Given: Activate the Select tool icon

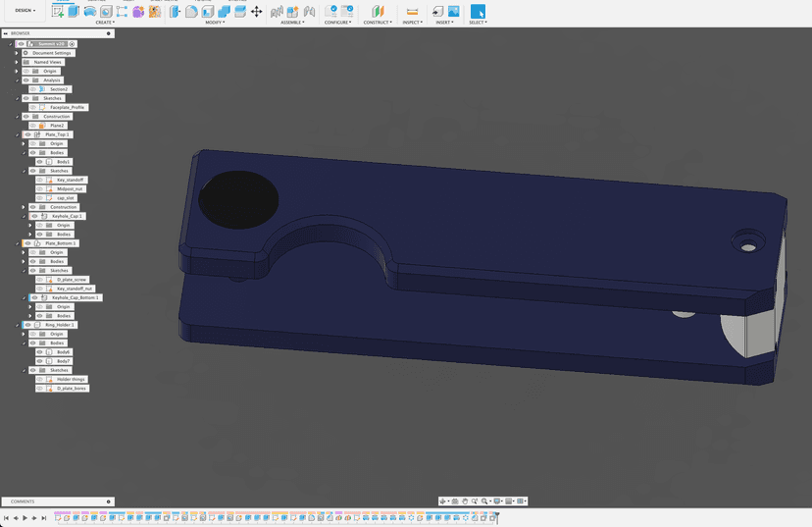Looking at the screenshot, I should [x=478, y=11].
